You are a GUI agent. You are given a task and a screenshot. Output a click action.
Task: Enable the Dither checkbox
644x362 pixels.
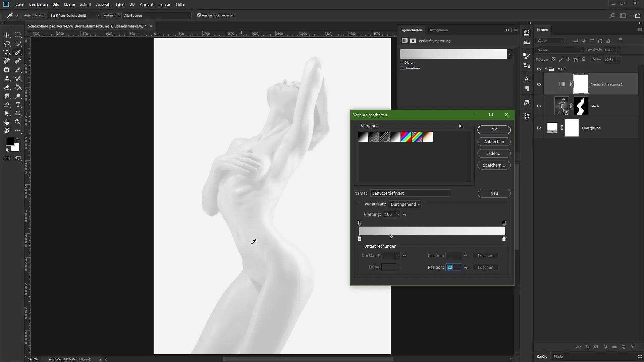point(401,62)
